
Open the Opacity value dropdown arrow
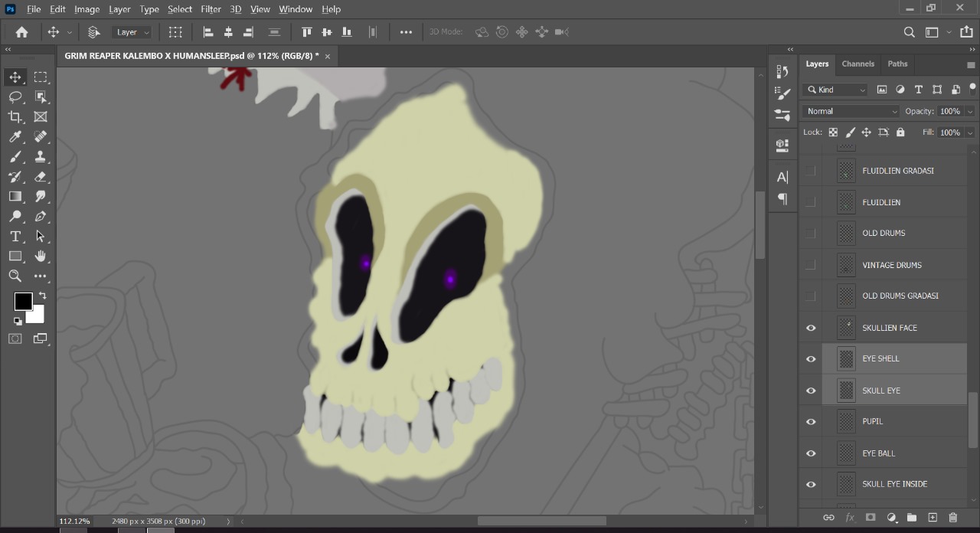pos(970,111)
